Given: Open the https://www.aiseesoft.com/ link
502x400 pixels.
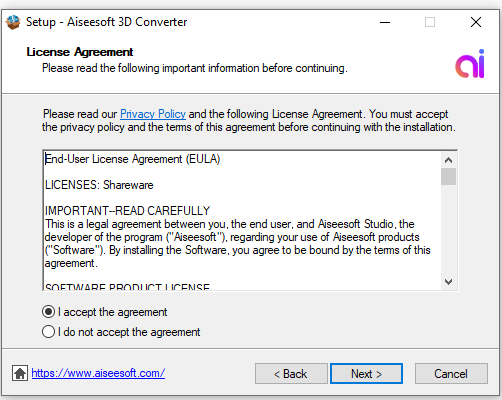Looking at the screenshot, I should pyautogui.click(x=98, y=373).
